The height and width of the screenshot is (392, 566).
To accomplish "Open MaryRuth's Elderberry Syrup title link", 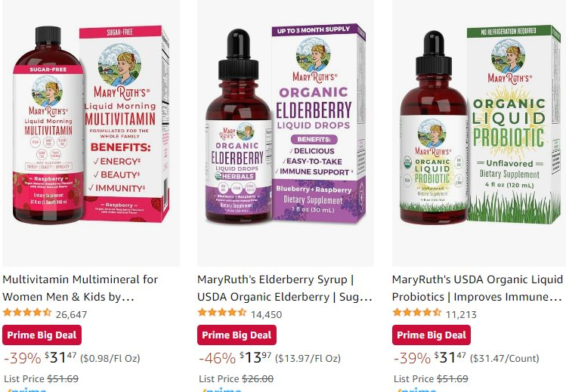I will coord(284,288).
